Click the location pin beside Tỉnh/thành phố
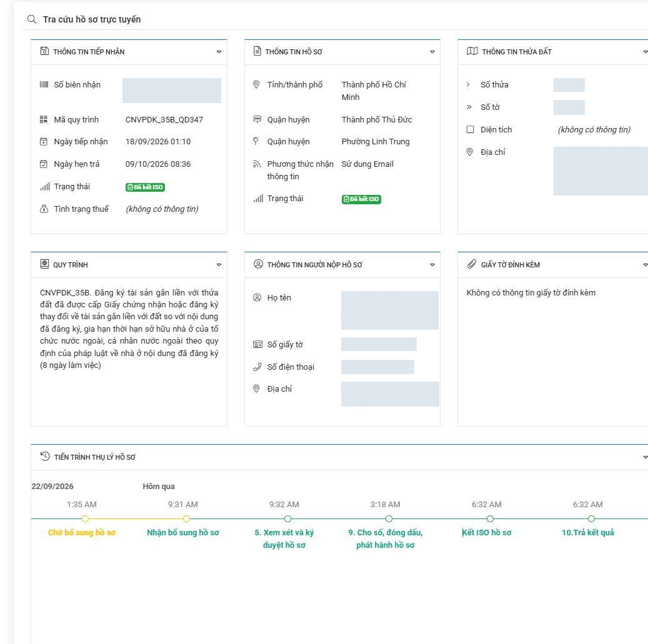Screen dimensions: 648x644 (x=256, y=85)
